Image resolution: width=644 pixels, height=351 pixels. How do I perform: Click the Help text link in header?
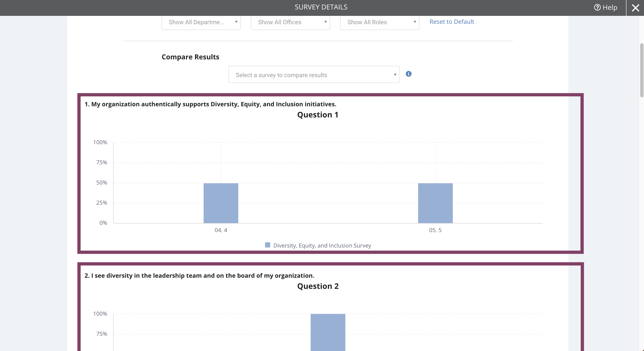click(x=610, y=7)
